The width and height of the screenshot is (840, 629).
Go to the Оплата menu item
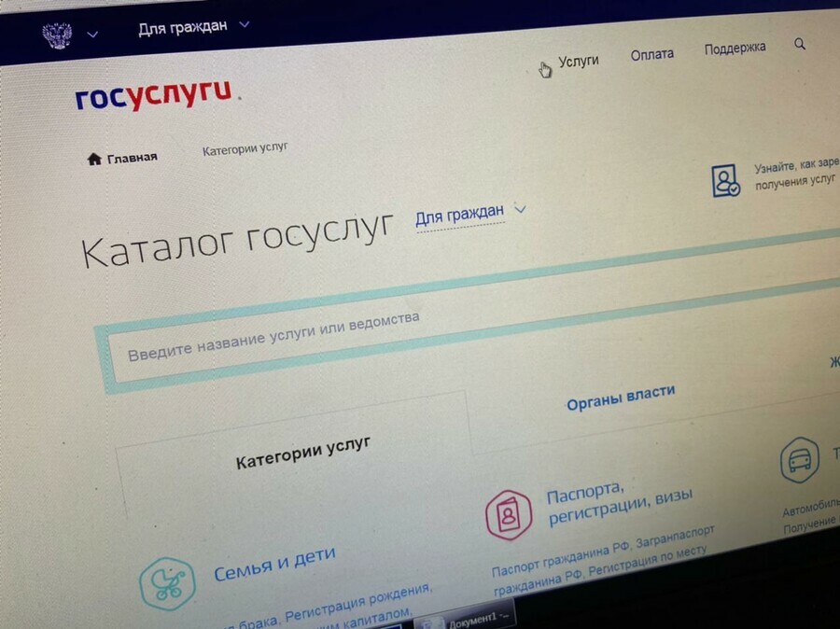pyautogui.click(x=651, y=54)
